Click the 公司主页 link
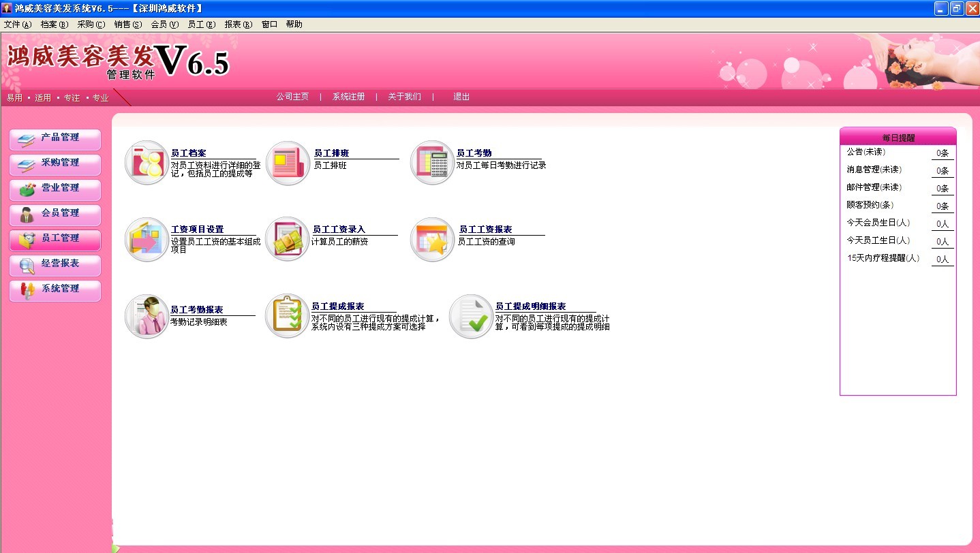 [x=292, y=97]
